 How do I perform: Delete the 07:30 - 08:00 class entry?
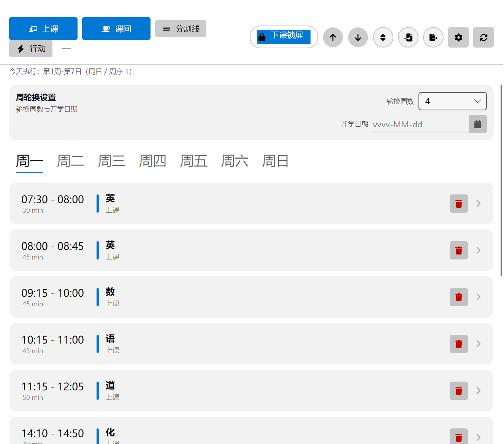pos(459,204)
